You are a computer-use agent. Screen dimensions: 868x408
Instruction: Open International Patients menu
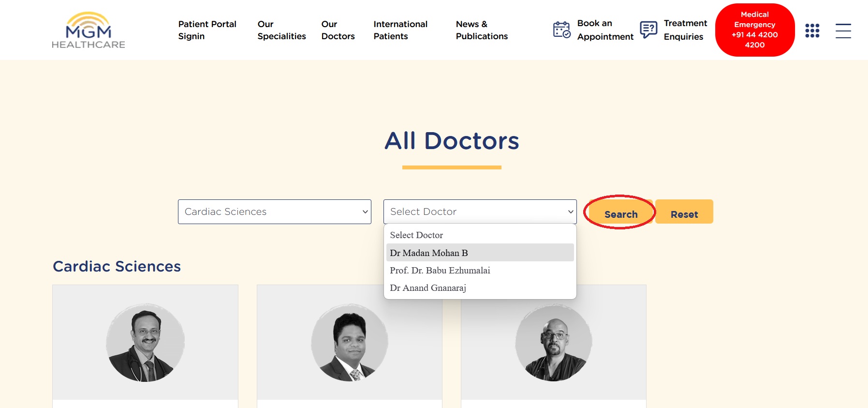point(400,30)
